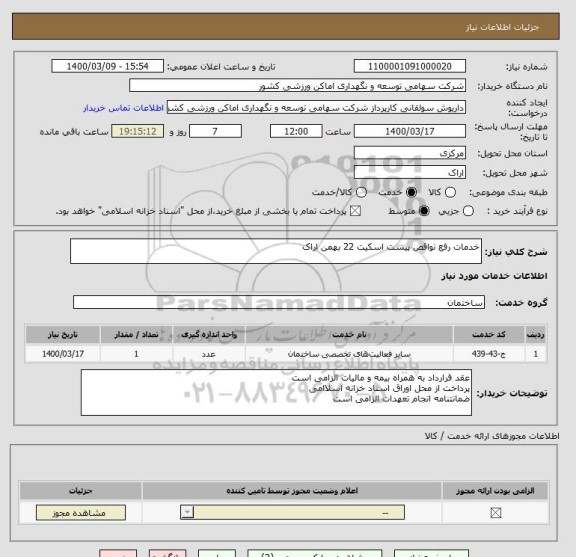Toggle the permit required checkbox
Viewport: 576px width, 557px height.
click(496, 513)
